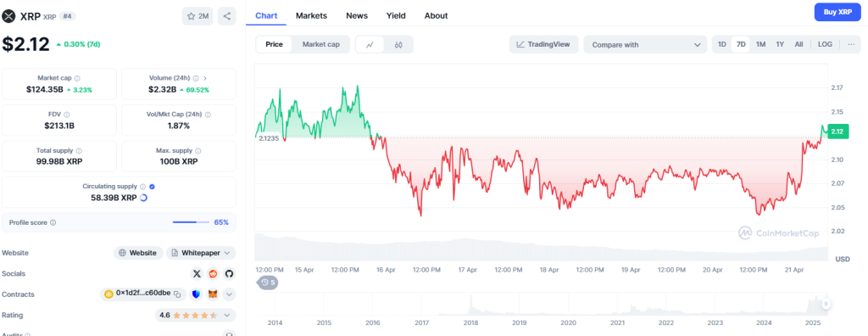Screen dimensions: 868x336
Task: Switch to line chart icon
Action: [370, 45]
